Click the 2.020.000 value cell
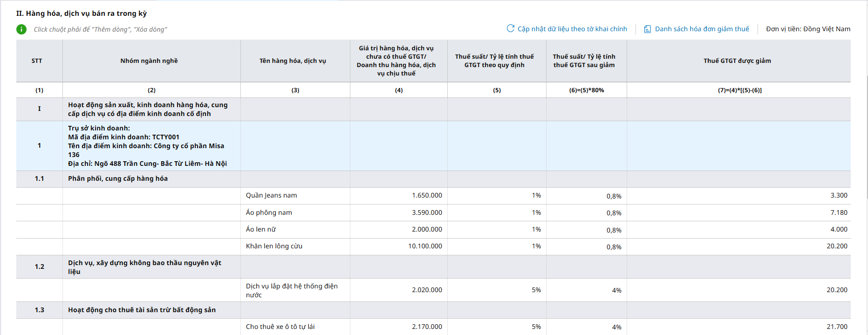Viewport: 868px width, 335px height. point(427,290)
